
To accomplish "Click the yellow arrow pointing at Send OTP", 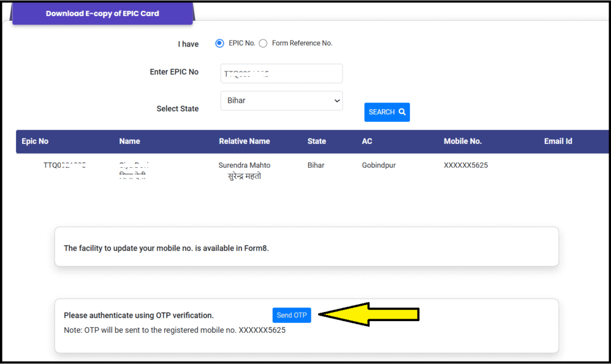I will tap(370, 315).
